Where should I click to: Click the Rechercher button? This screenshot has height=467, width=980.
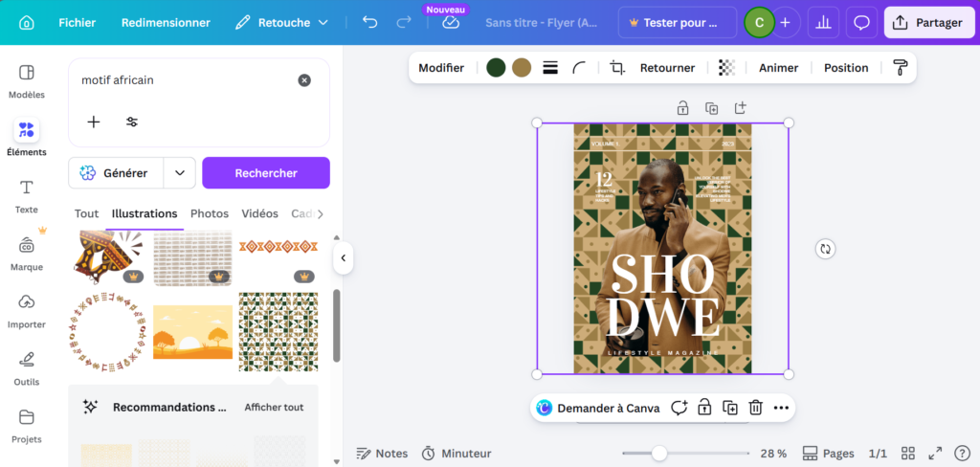(x=266, y=173)
